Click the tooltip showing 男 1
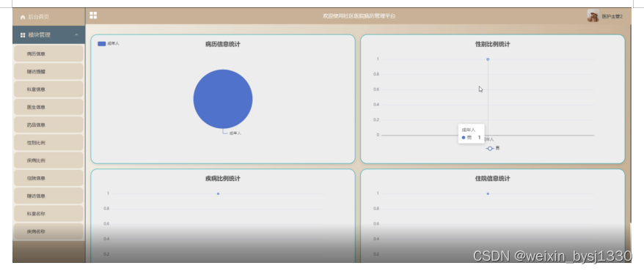This screenshot has height=271, width=644. pyautogui.click(x=472, y=133)
